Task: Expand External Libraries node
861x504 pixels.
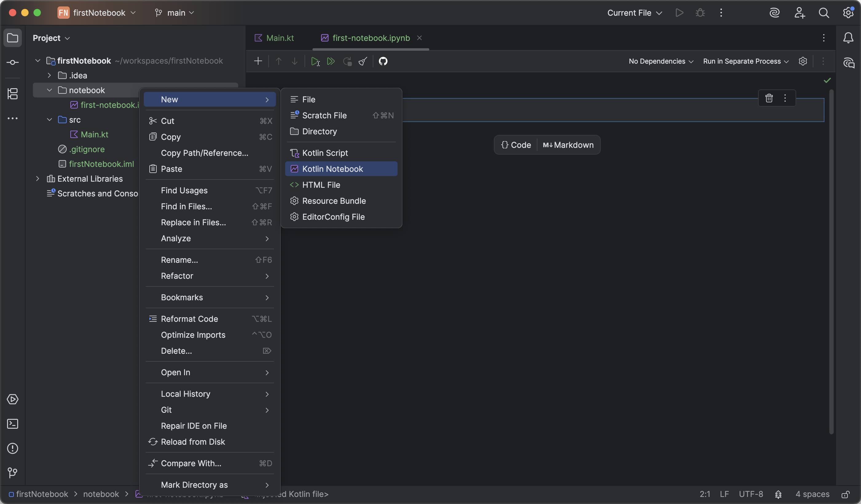Action: pos(38,179)
